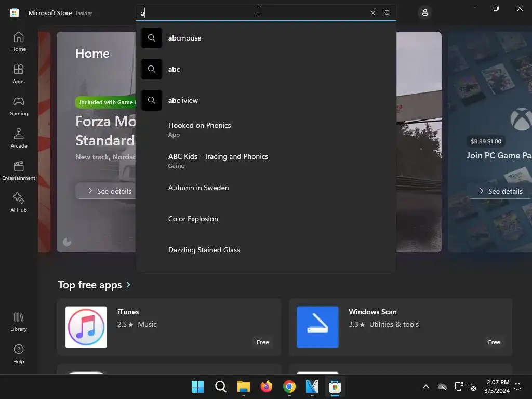Click the 'Included with Game' green badge

click(x=105, y=102)
